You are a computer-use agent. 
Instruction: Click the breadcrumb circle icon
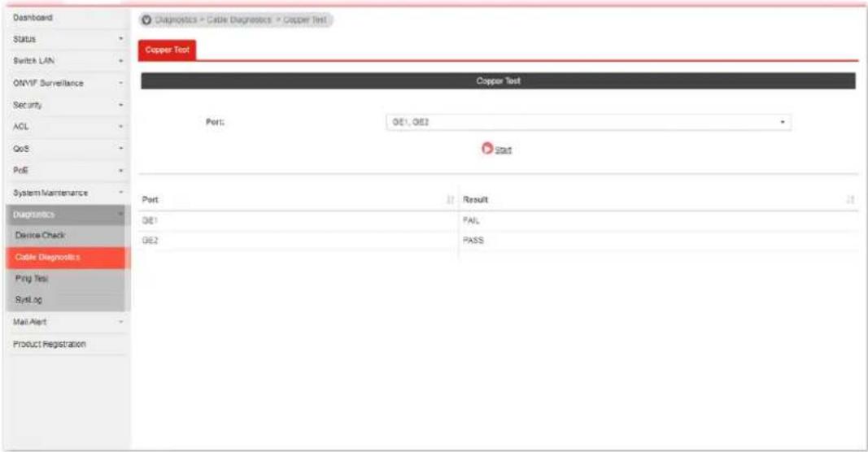tap(146, 20)
